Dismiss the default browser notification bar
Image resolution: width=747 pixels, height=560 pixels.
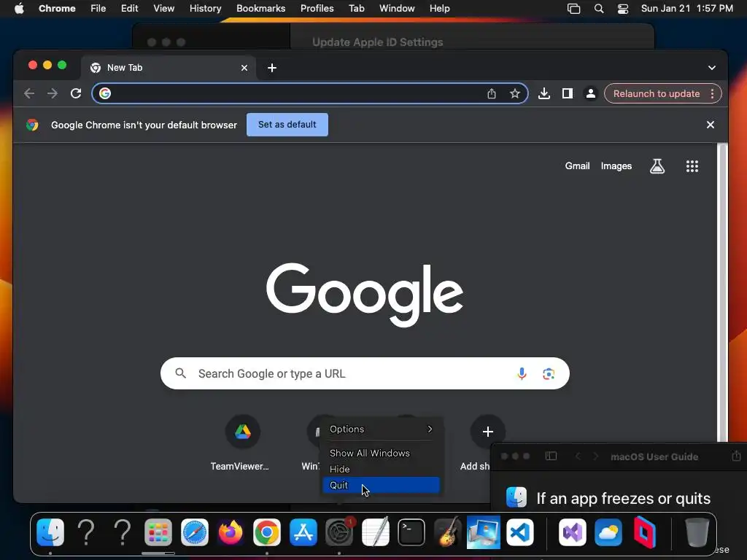[x=711, y=125]
